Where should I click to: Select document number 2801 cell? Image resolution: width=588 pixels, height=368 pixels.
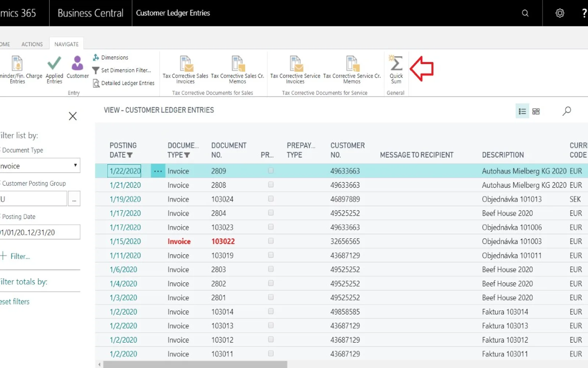coord(218,297)
